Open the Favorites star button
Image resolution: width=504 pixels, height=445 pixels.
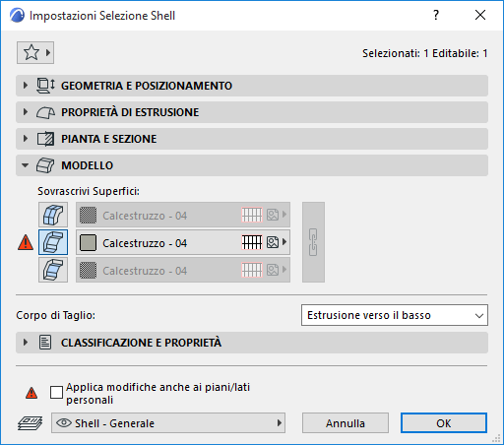pos(35,52)
